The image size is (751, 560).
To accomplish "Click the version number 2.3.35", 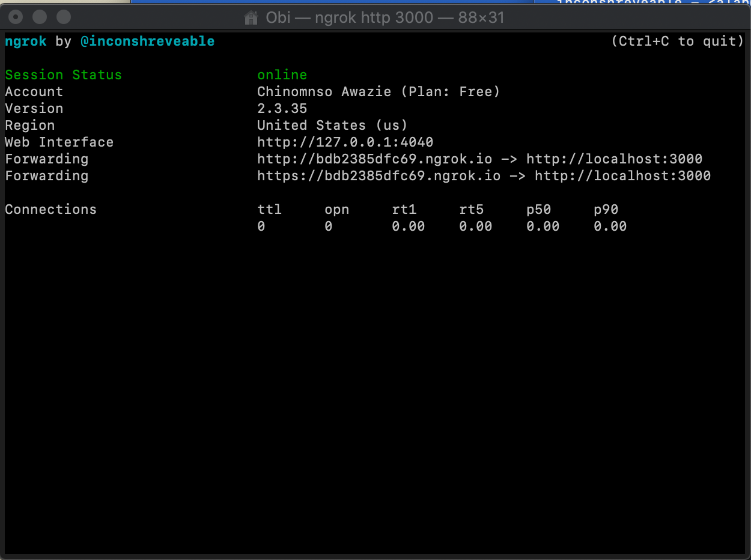I will pos(282,108).
